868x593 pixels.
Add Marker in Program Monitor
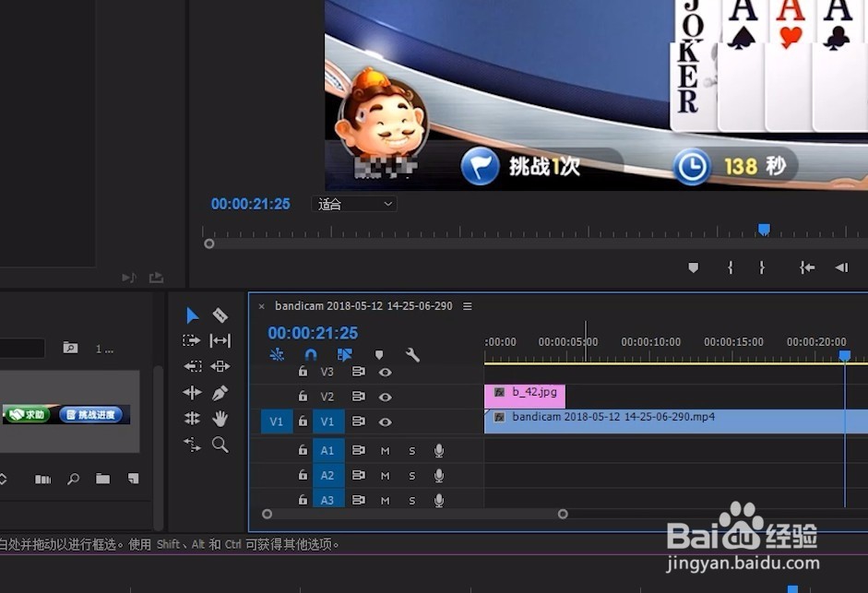693,268
